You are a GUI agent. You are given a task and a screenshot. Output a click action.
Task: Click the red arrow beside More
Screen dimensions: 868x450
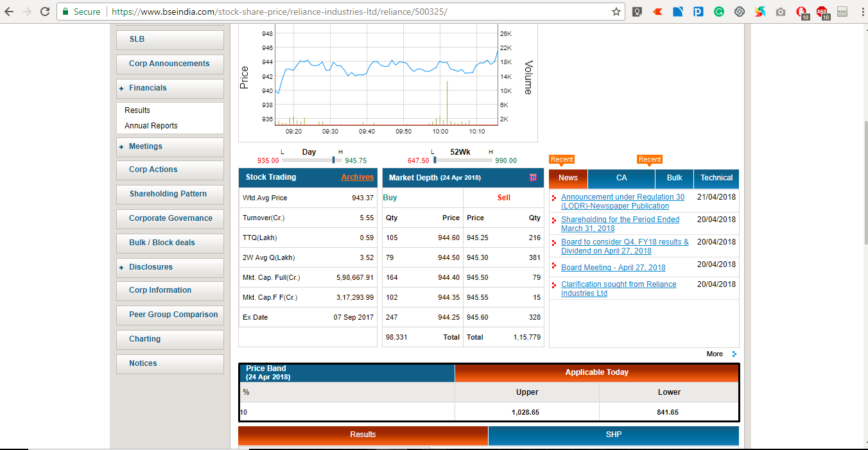tap(734, 354)
